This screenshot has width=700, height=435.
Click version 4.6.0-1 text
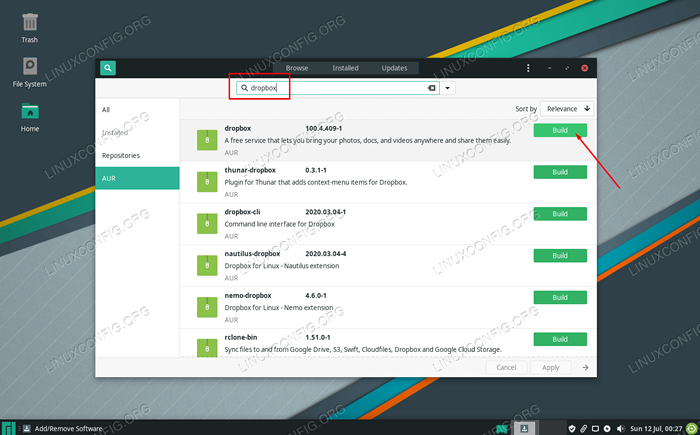pos(316,296)
